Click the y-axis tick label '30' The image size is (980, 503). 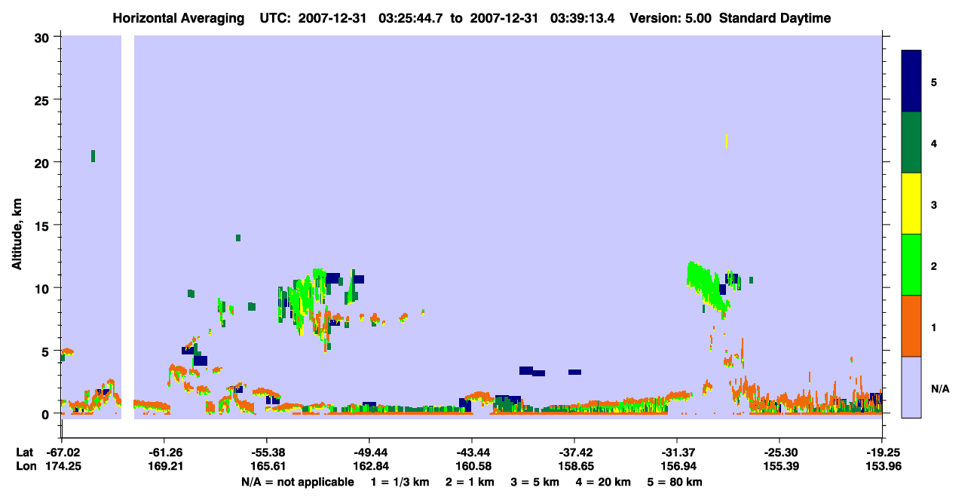coord(44,37)
